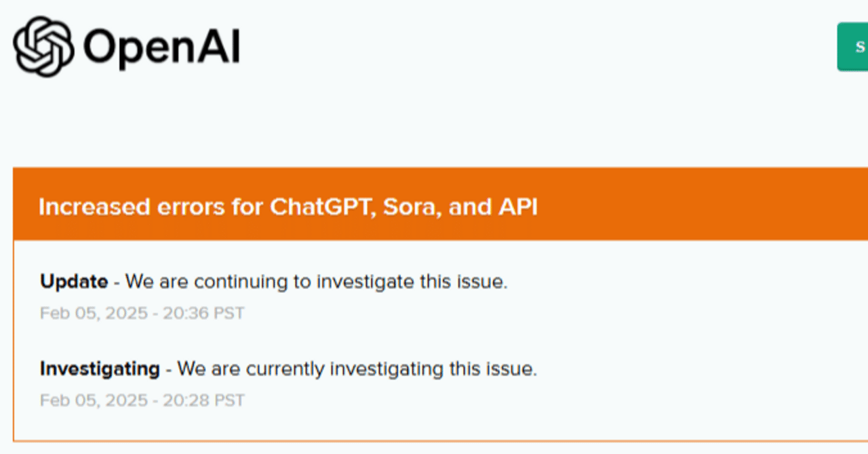Click the bold Update label

[x=73, y=281]
